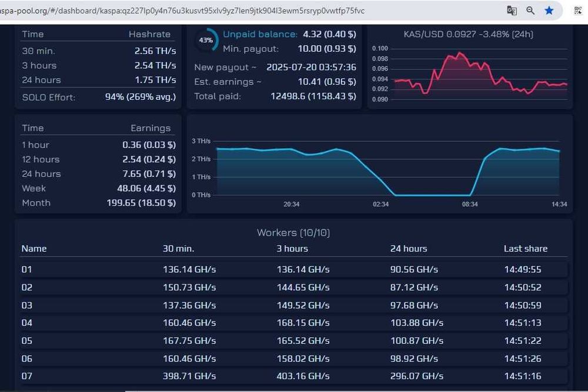Select worker row 06

coord(293,359)
